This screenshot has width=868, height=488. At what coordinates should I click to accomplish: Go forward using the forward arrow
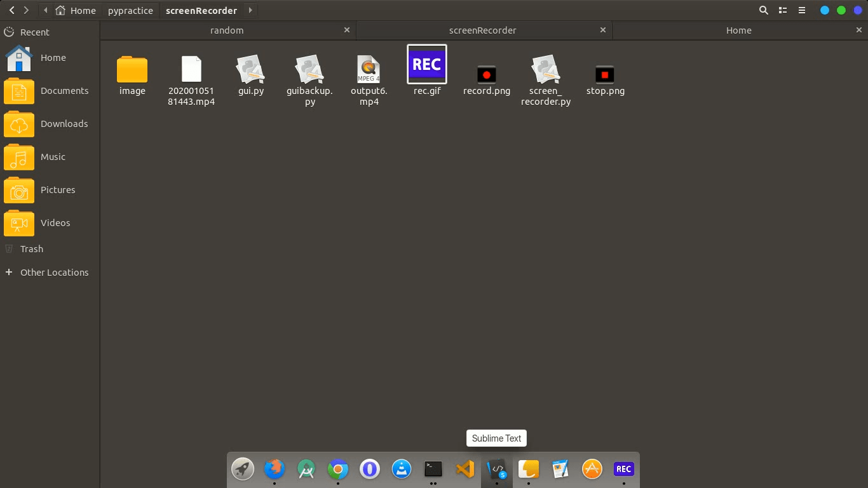click(26, 10)
